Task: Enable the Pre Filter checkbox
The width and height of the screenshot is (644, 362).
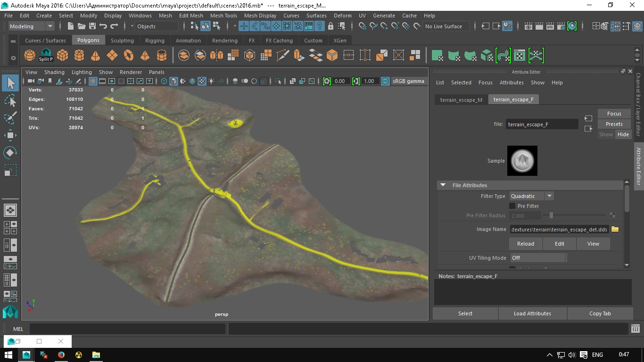Action: [x=512, y=206]
